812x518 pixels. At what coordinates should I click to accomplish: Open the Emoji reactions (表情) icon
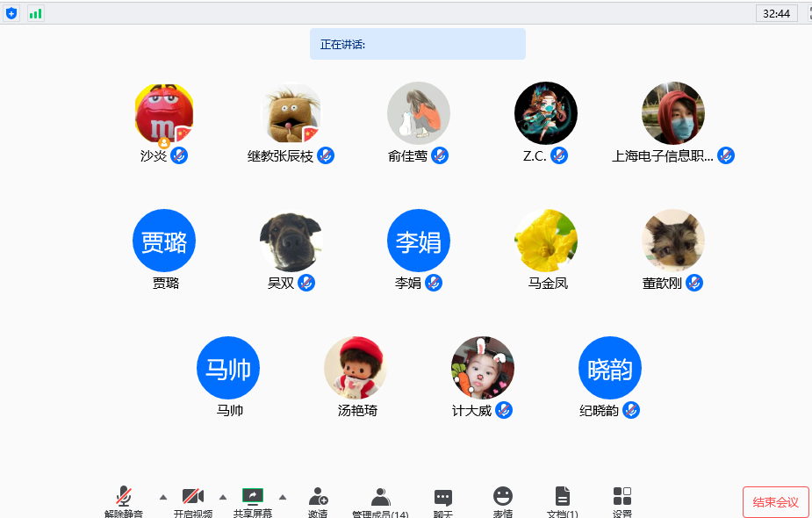coord(503,497)
